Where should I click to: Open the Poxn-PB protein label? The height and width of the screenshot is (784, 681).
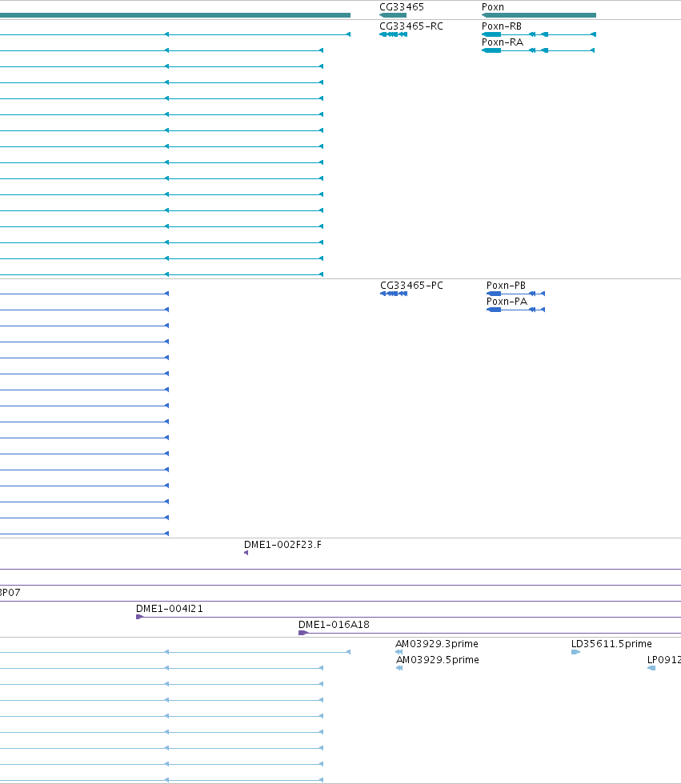coord(506,285)
